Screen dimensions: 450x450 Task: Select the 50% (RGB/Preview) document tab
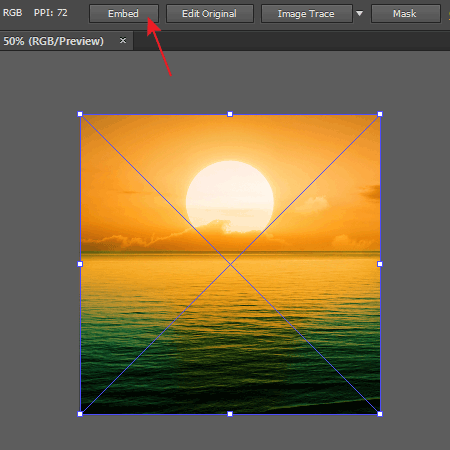[x=54, y=41]
